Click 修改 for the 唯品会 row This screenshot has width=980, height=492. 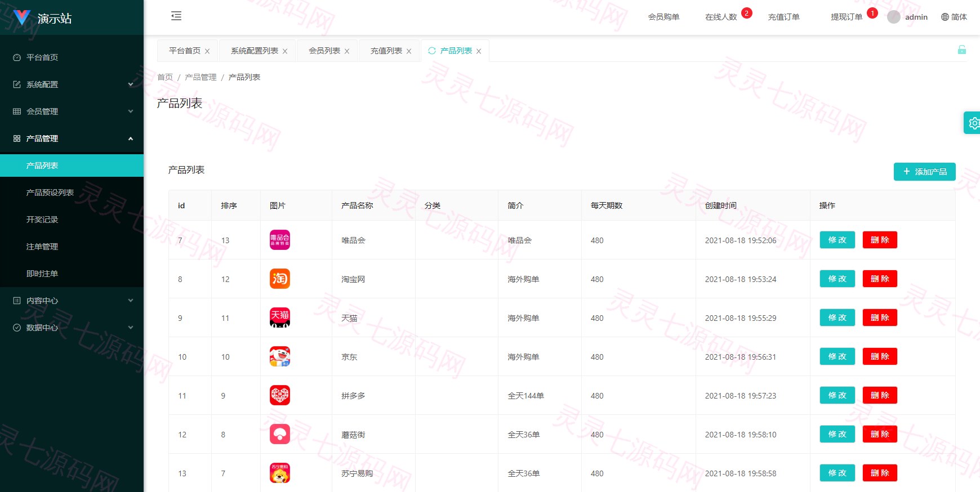(x=838, y=240)
